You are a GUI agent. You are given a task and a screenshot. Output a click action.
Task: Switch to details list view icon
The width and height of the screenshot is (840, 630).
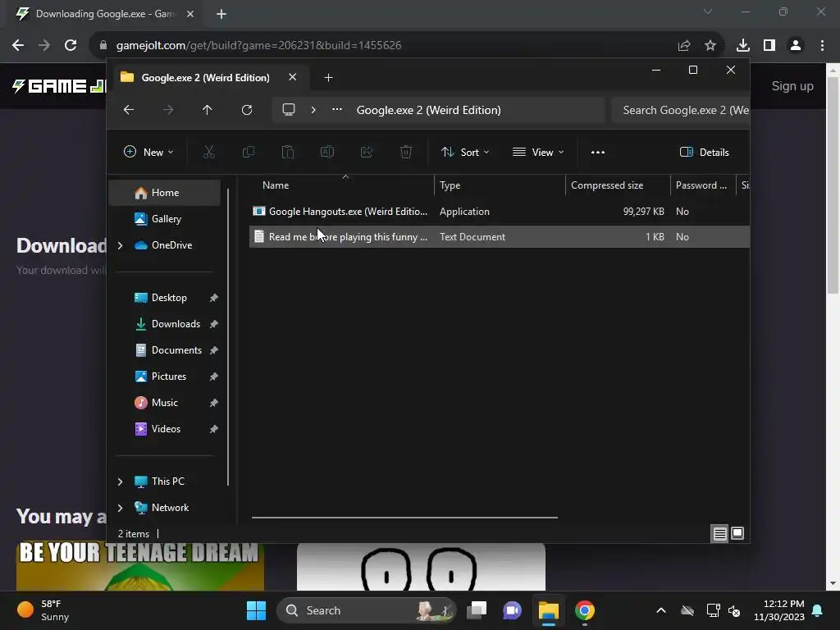coord(720,533)
